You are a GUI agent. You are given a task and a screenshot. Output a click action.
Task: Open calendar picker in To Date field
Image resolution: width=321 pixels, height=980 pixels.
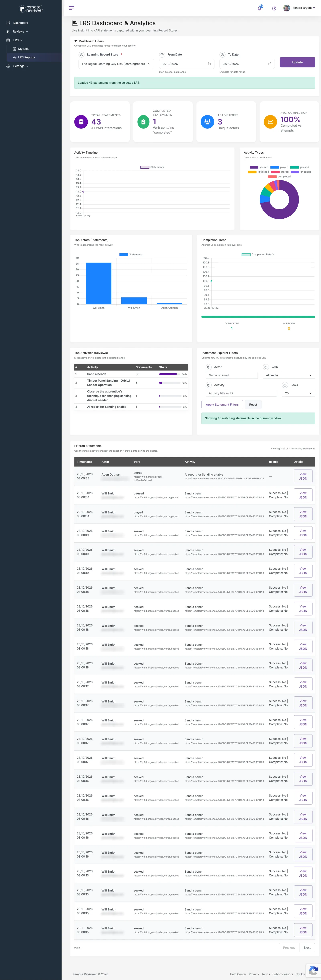tap(270, 64)
